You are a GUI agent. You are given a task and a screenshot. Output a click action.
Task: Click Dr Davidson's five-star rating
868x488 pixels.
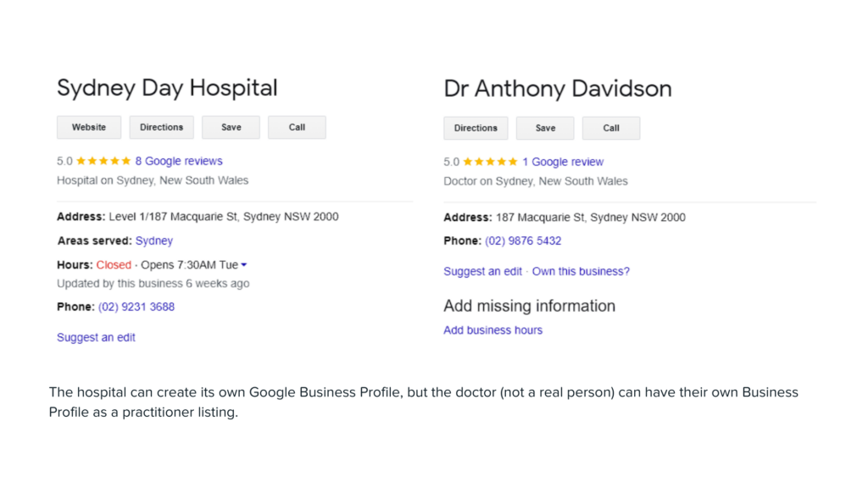[491, 162]
